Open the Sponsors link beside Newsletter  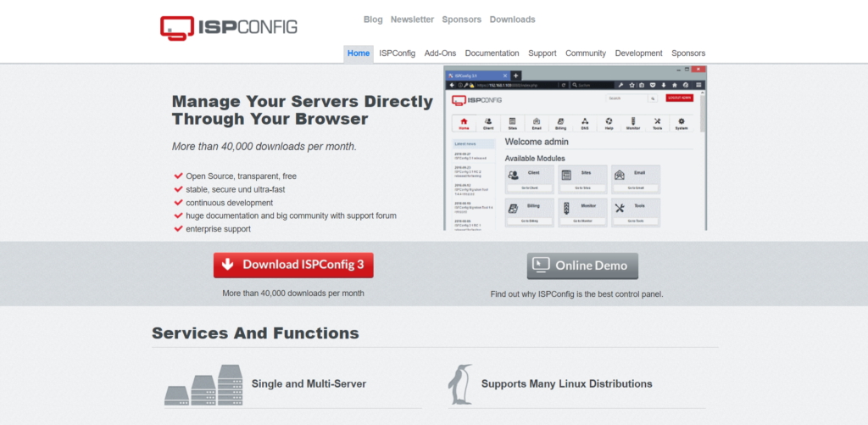[462, 20]
